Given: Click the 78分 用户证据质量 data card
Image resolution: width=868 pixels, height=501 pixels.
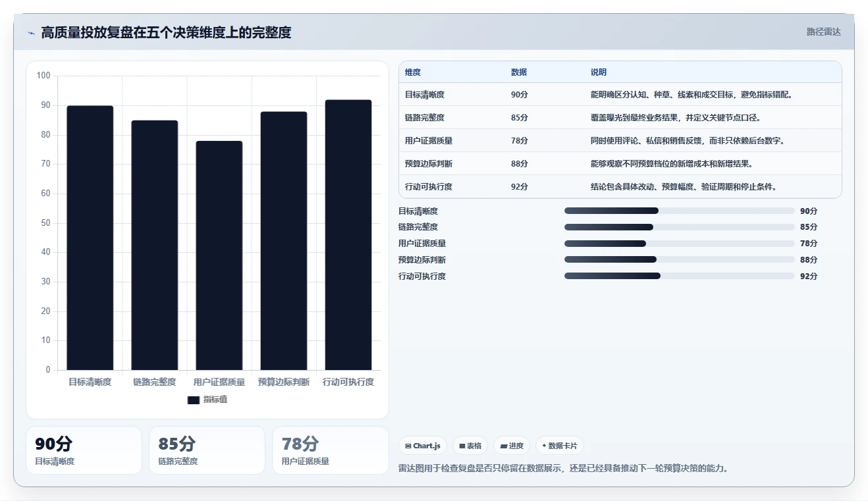Looking at the screenshot, I should pos(330,450).
